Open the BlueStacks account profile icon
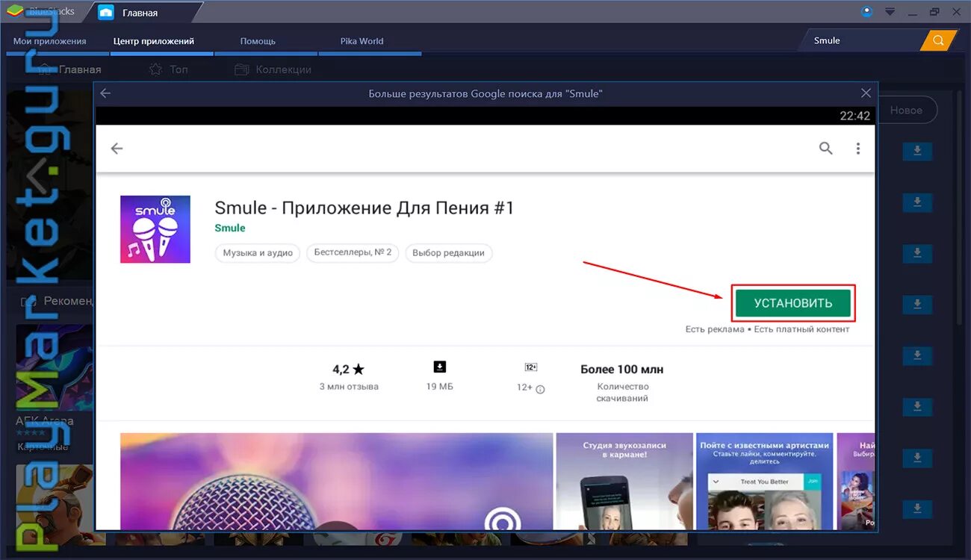 [x=866, y=11]
